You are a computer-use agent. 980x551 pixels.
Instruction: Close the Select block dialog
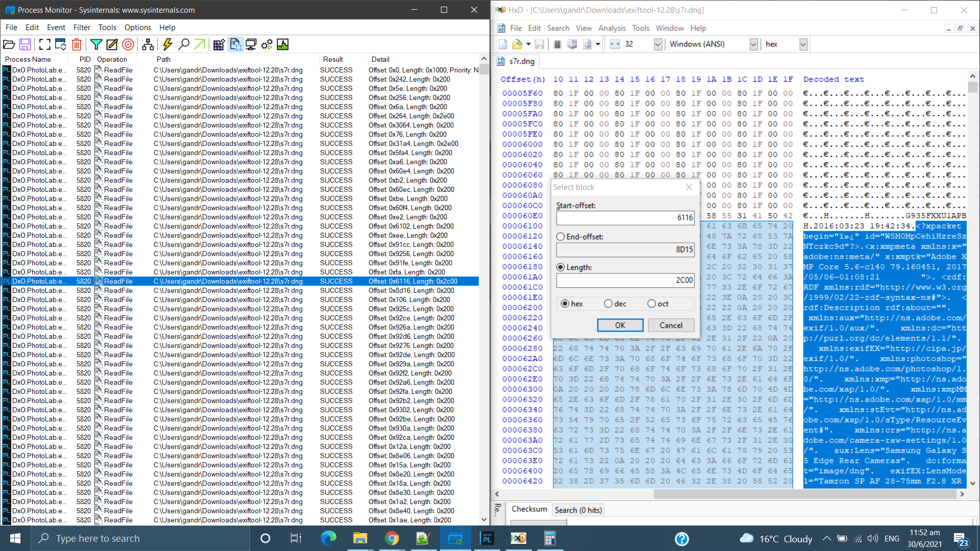point(689,187)
